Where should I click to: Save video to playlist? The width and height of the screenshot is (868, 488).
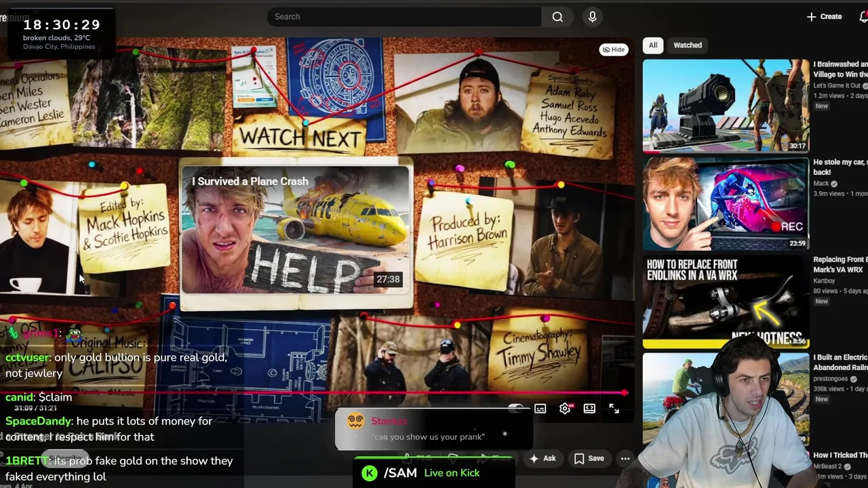pyautogui.click(x=589, y=459)
